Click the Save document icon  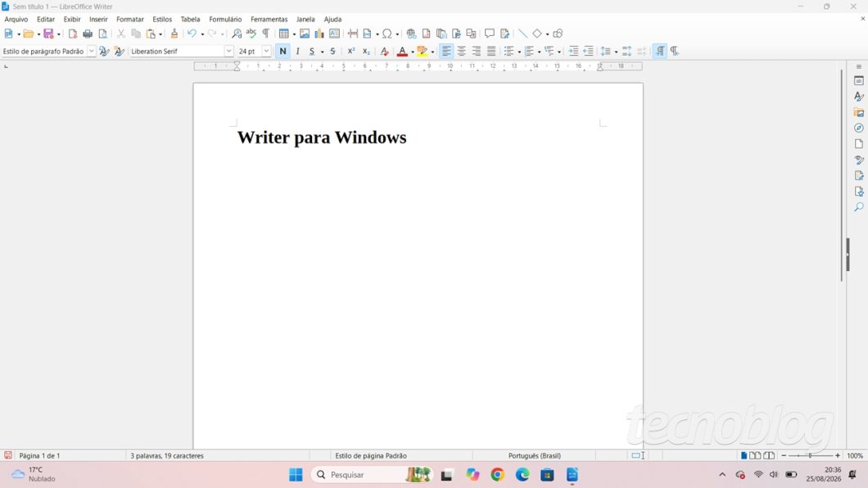48,34
